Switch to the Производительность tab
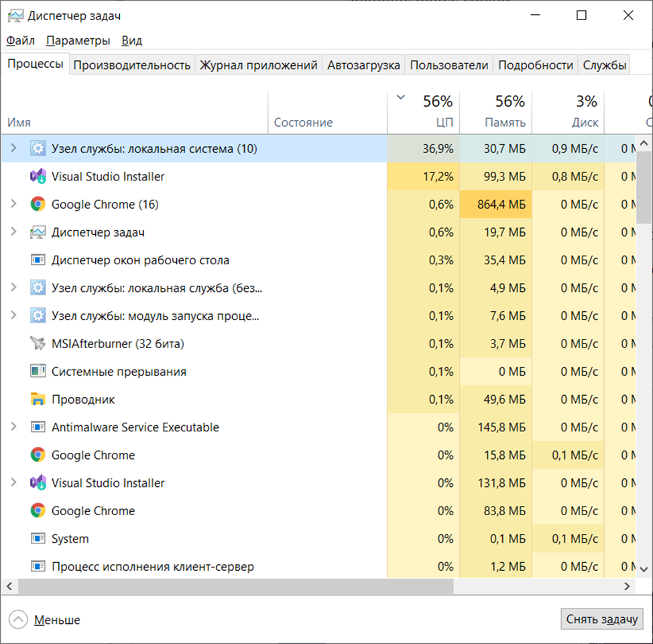The width and height of the screenshot is (653, 644). coord(131,64)
